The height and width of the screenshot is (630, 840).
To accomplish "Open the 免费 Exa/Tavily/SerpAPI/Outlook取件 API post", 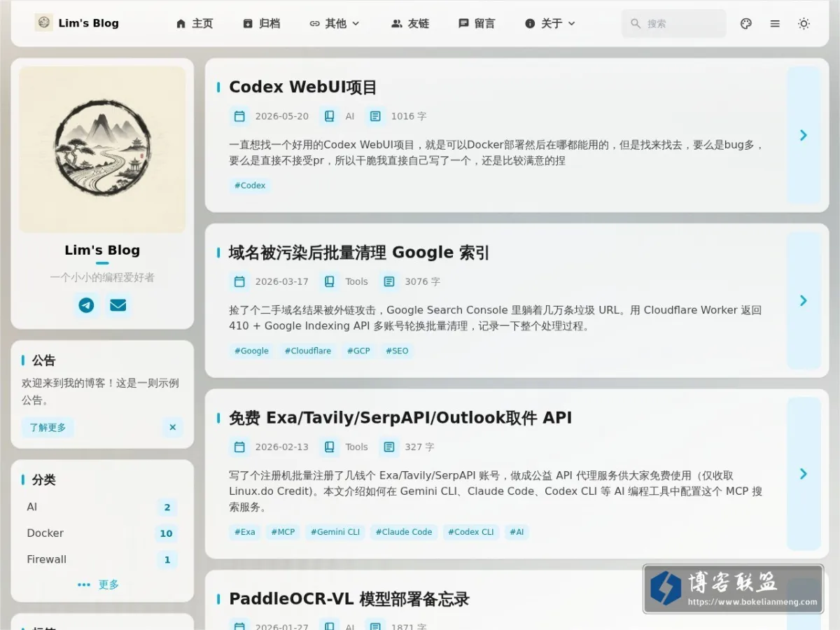I will click(400, 418).
